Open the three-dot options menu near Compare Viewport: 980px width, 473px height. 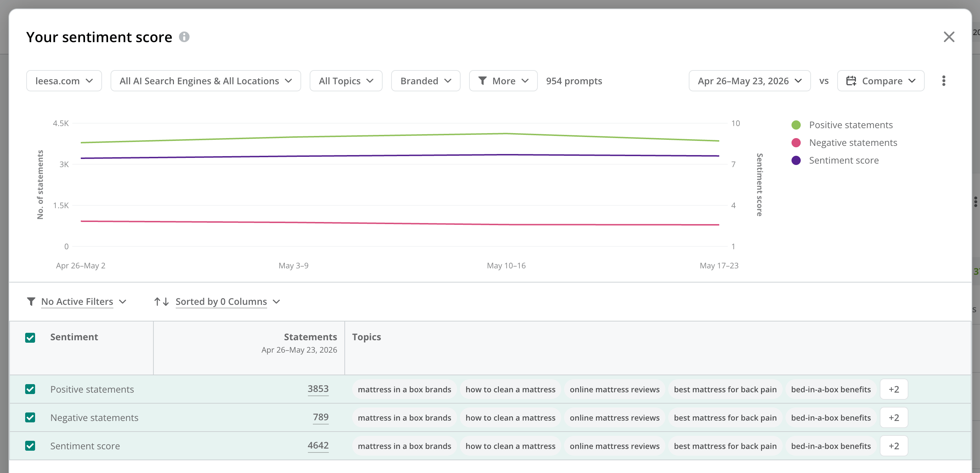pyautogui.click(x=944, y=81)
